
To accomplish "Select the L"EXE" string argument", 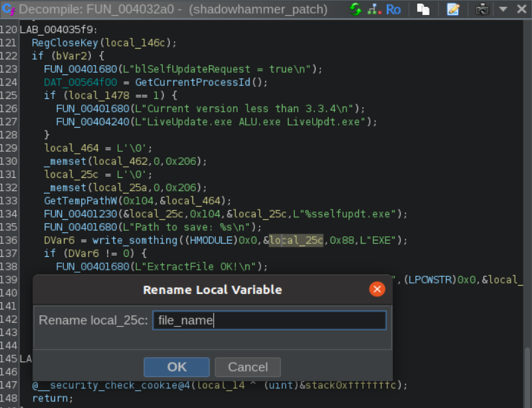I will click(377, 240).
